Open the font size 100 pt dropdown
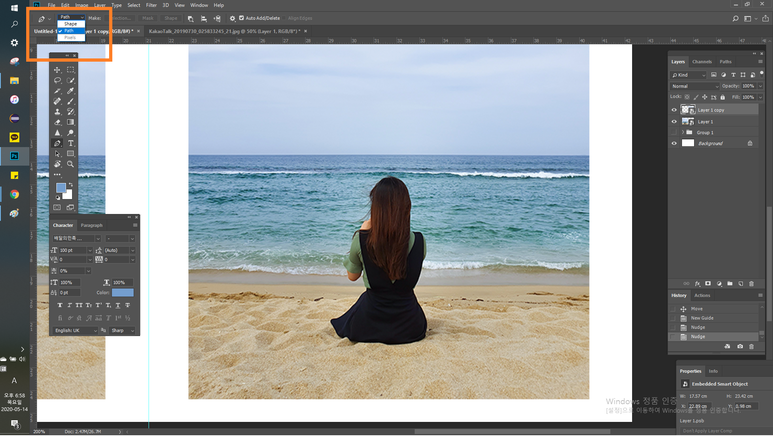This screenshot has height=436, width=773. click(90, 251)
